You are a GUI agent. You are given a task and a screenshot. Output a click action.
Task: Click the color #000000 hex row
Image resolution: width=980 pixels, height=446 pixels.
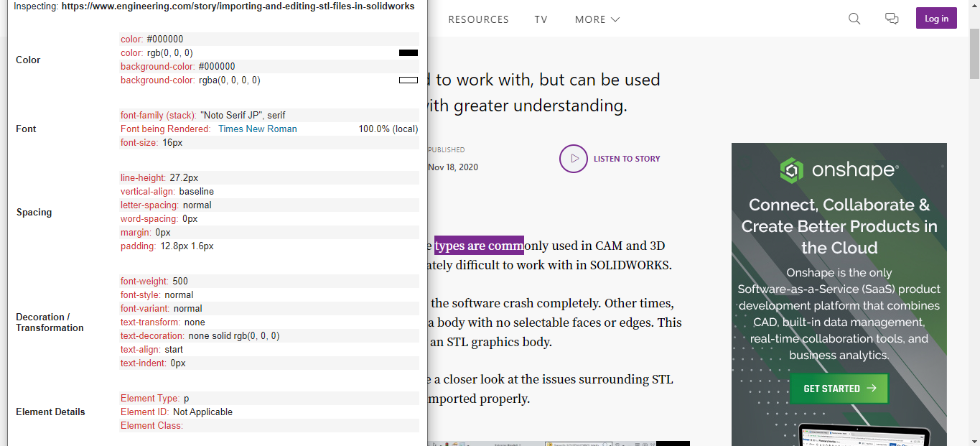(269, 40)
